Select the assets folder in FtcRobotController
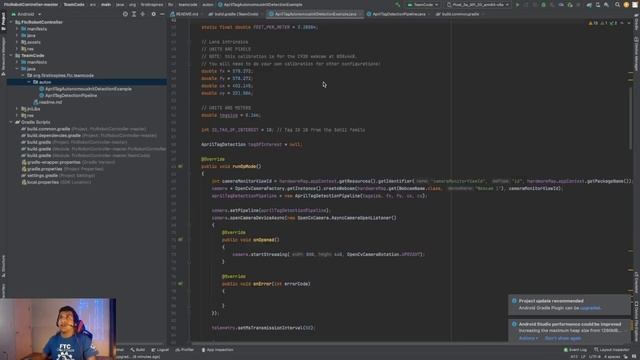The width and height of the screenshot is (640, 360). pos(31,42)
